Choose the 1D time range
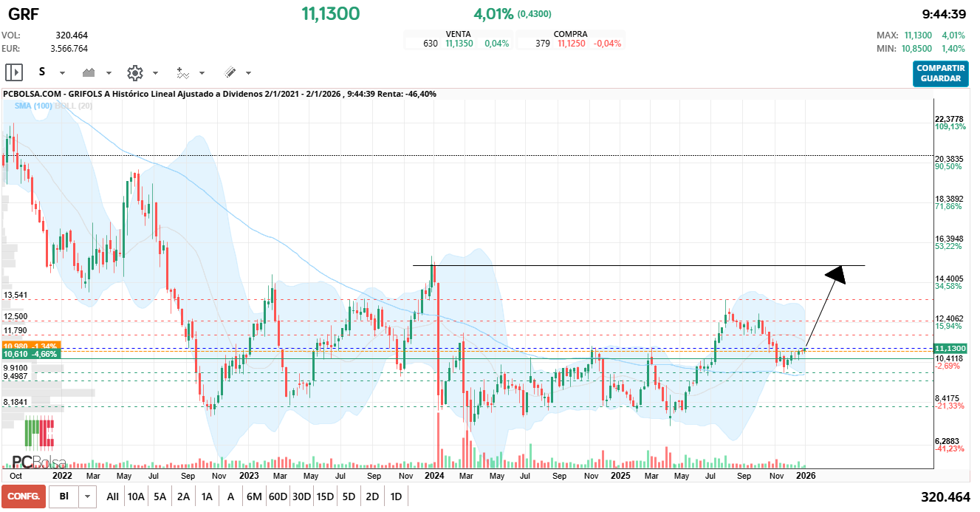Screen dimensions: 980x512 coord(396,496)
